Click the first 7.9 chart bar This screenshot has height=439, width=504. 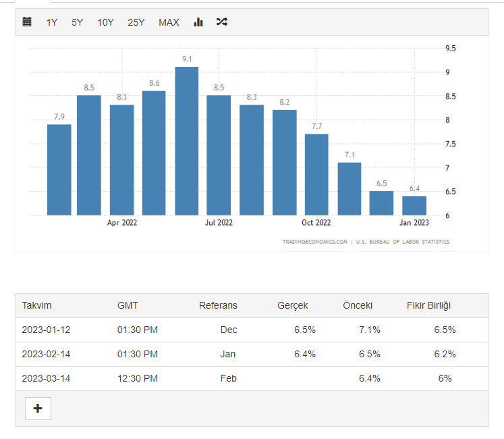click(x=59, y=170)
